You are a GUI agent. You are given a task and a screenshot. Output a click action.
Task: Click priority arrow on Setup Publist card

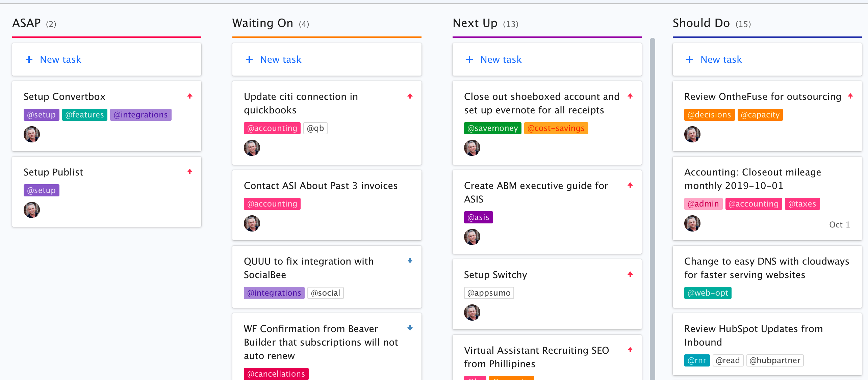coord(190,172)
